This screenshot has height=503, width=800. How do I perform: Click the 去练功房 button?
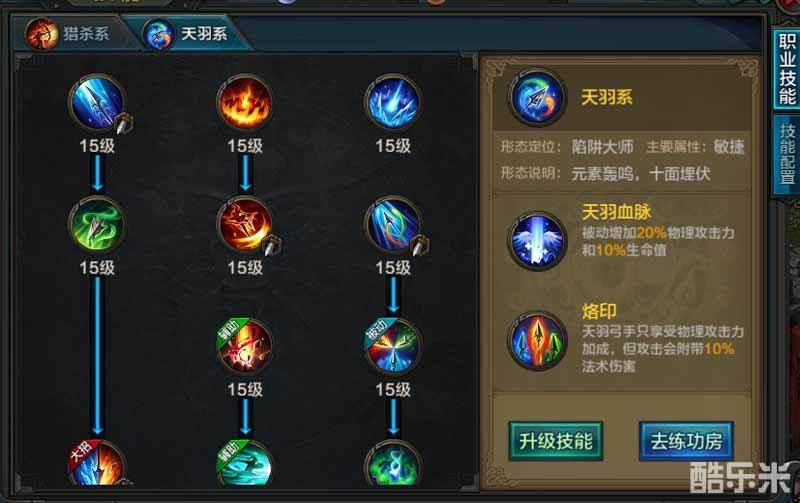687,441
